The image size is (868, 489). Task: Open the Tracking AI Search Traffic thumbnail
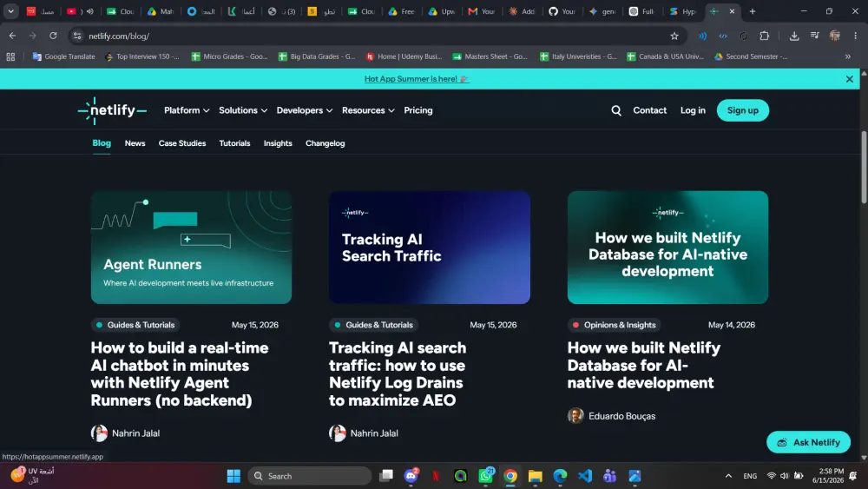click(430, 248)
